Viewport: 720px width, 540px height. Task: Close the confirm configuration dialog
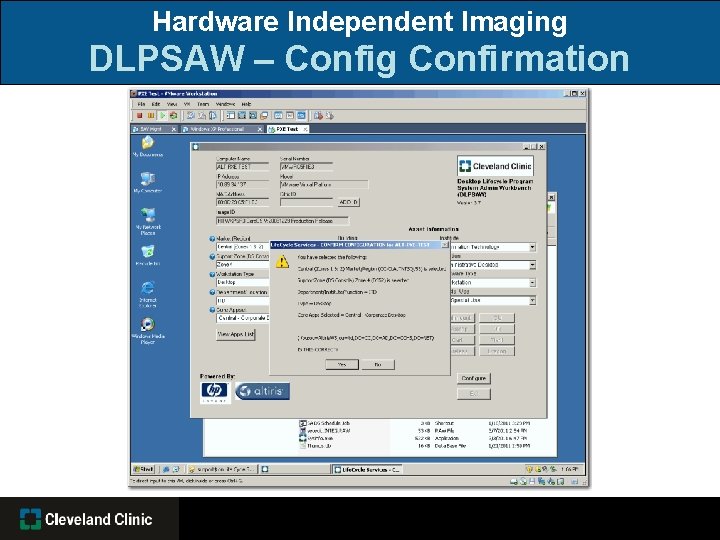coord(444,245)
